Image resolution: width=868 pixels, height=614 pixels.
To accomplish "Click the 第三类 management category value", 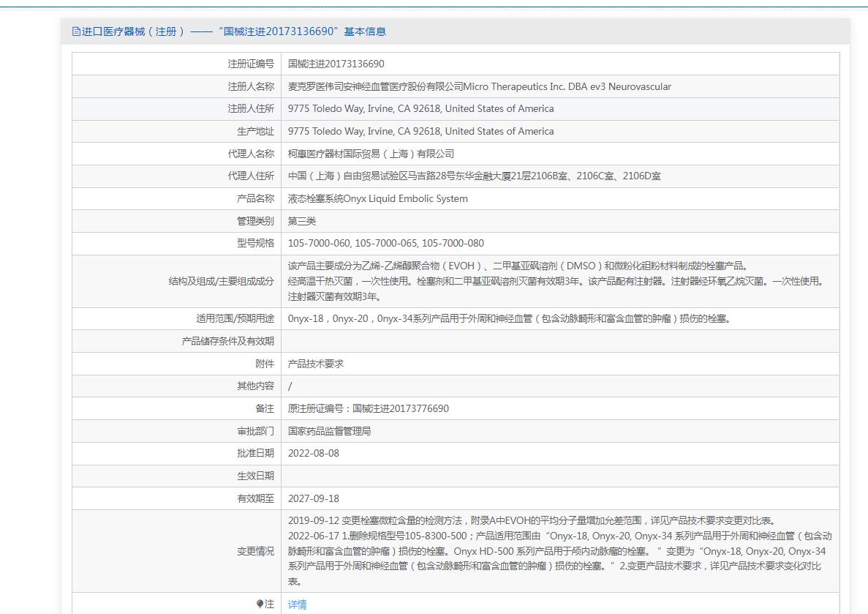I will [x=302, y=221].
